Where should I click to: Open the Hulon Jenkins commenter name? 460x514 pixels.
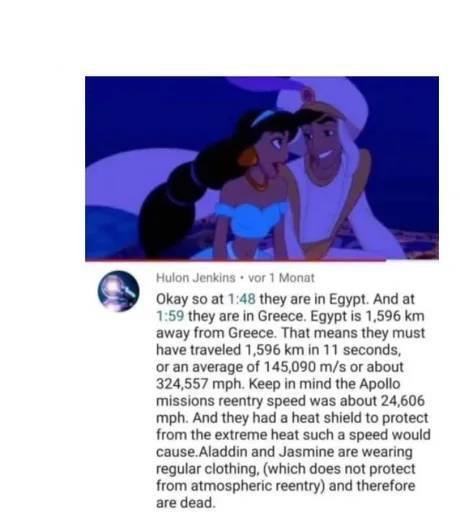click(196, 277)
